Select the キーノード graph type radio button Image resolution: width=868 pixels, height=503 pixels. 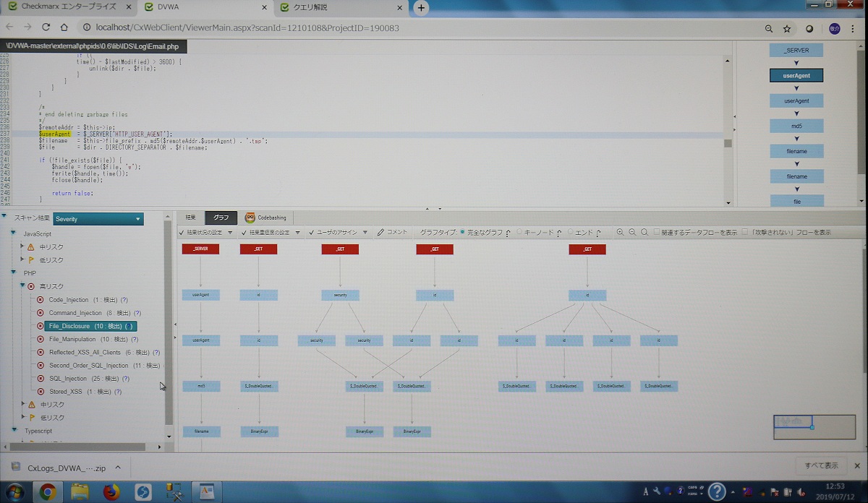tap(519, 233)
